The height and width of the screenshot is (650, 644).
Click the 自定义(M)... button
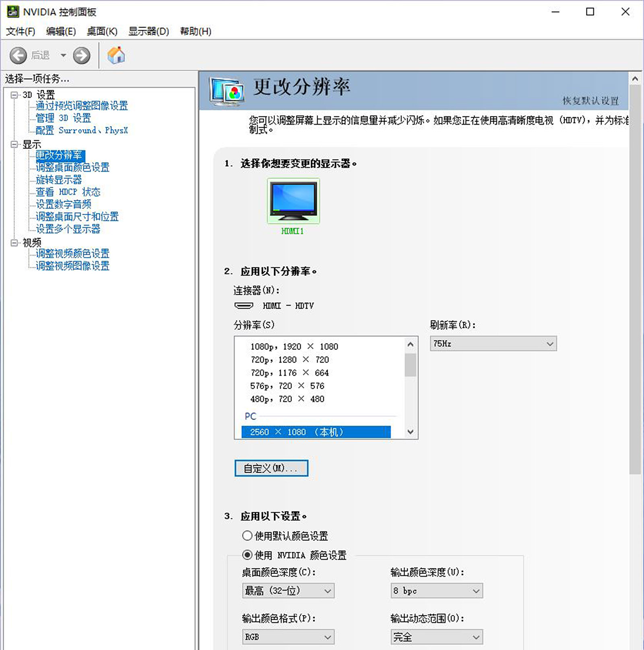(x=271, y=468)
